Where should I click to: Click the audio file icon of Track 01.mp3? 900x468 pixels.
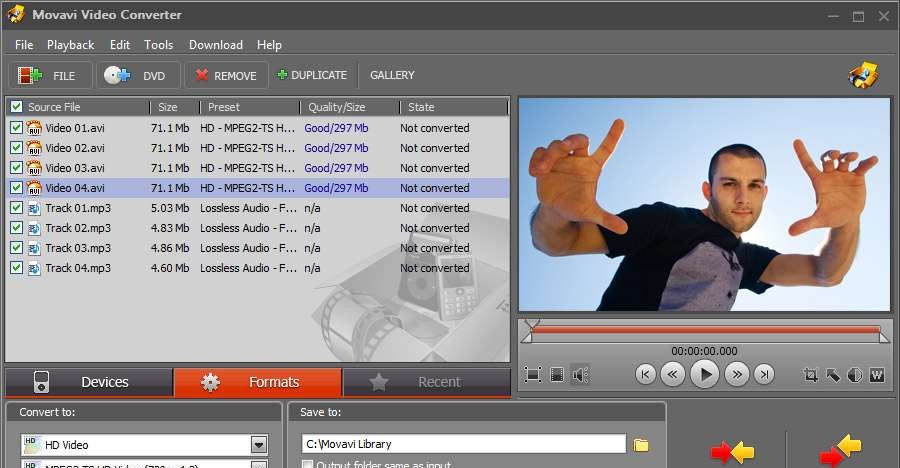(x=34, y=208)
